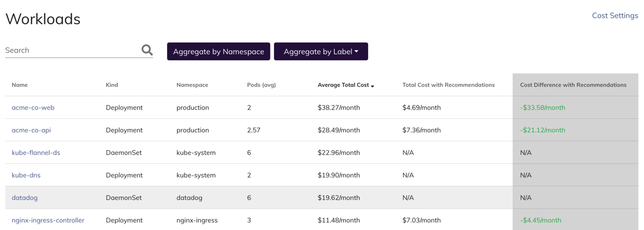The width and height of the screenshot is (644, 230).
Task: Click the $7.36/month recommended cost
Action: click(421, 130)
